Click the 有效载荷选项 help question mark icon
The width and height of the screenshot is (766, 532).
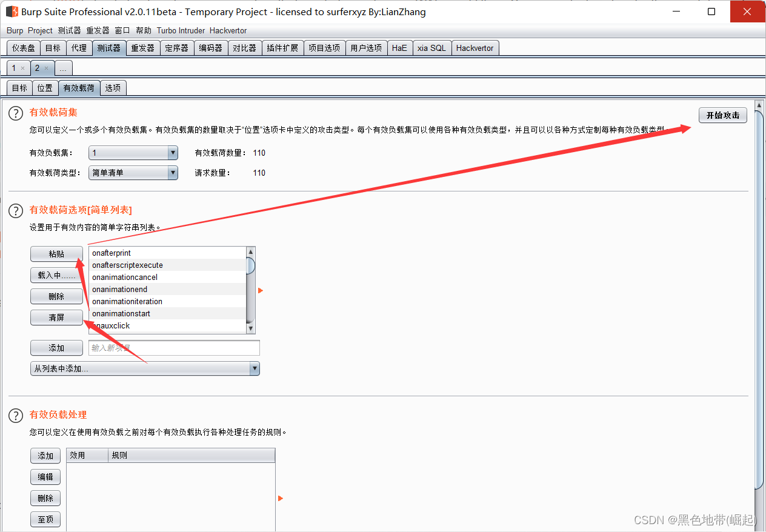click(x=15, y=211)
